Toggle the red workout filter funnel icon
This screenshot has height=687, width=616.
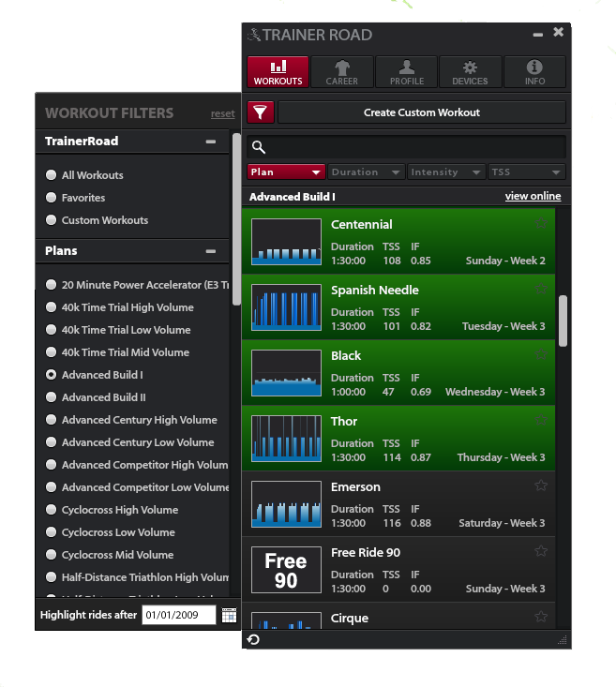click(x=261, y=112)
